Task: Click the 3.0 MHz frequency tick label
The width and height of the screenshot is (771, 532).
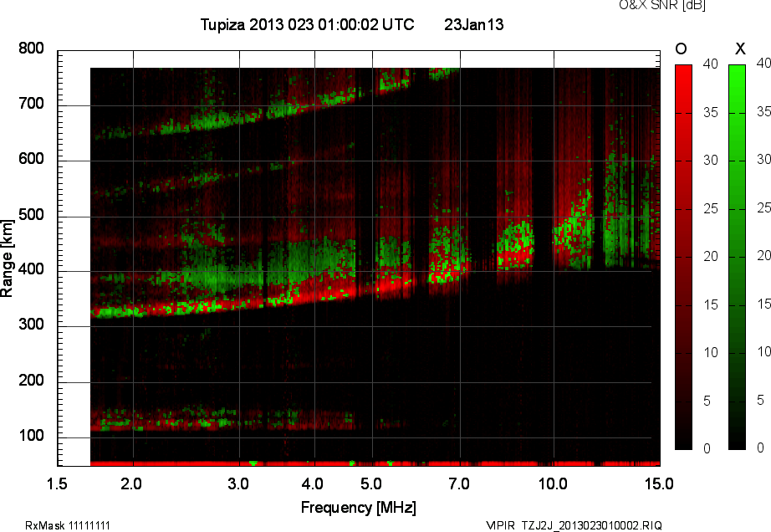Action: click(238, 483)
